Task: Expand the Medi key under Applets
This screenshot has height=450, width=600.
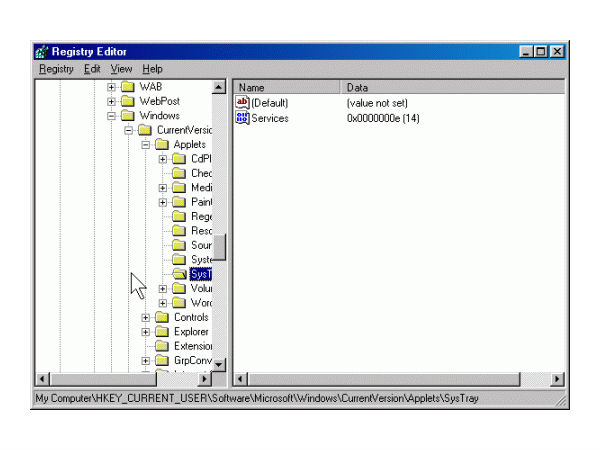Action: 163,188
